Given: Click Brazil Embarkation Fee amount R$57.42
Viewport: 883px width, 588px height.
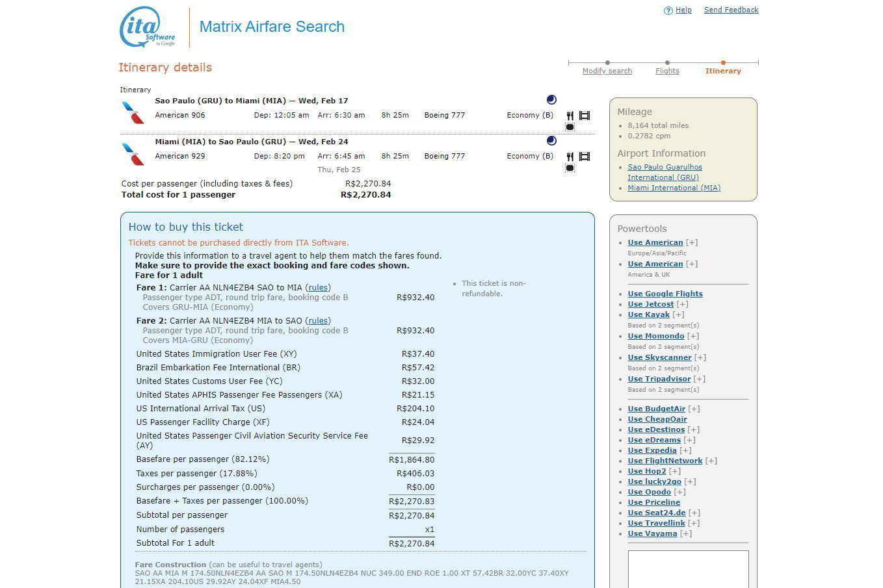Looking at the screenshot, I should (x=418, y=367).
